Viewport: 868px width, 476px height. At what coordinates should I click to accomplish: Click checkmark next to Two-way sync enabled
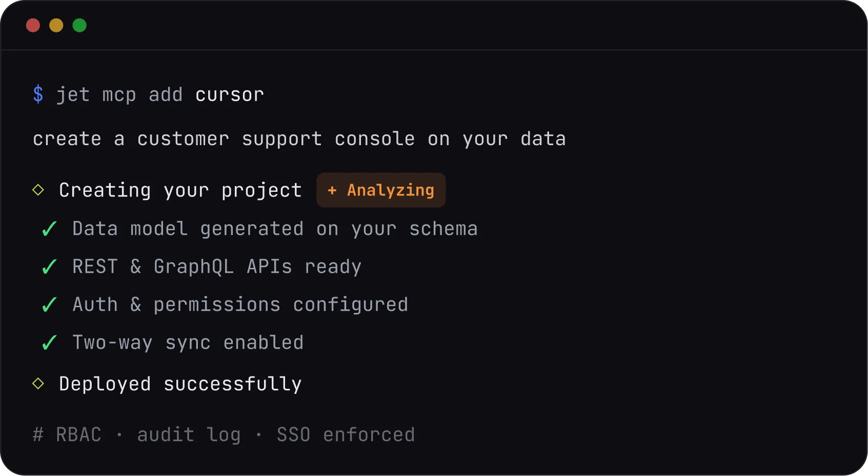point(49,343)
